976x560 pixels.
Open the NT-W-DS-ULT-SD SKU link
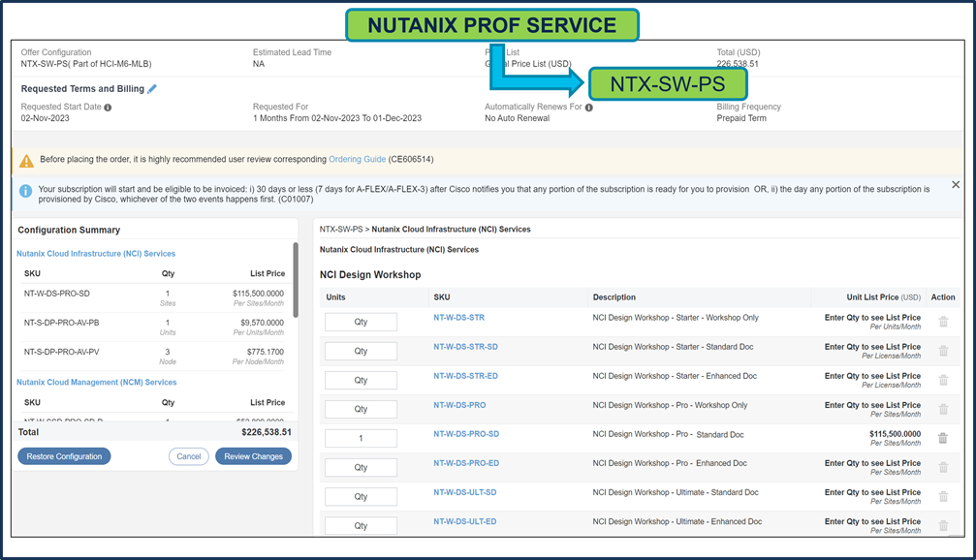point(465,492)
